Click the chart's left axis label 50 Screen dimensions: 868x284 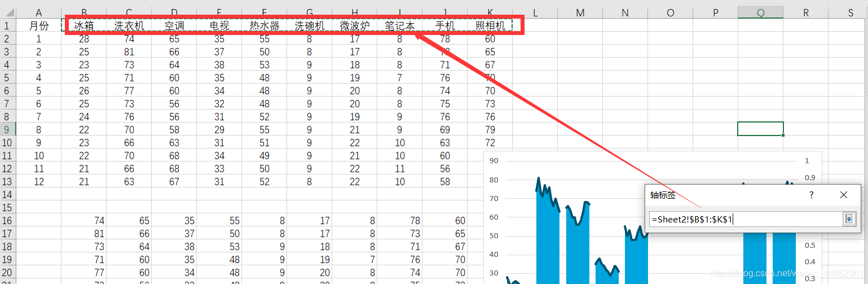click(x=494, y=235)
